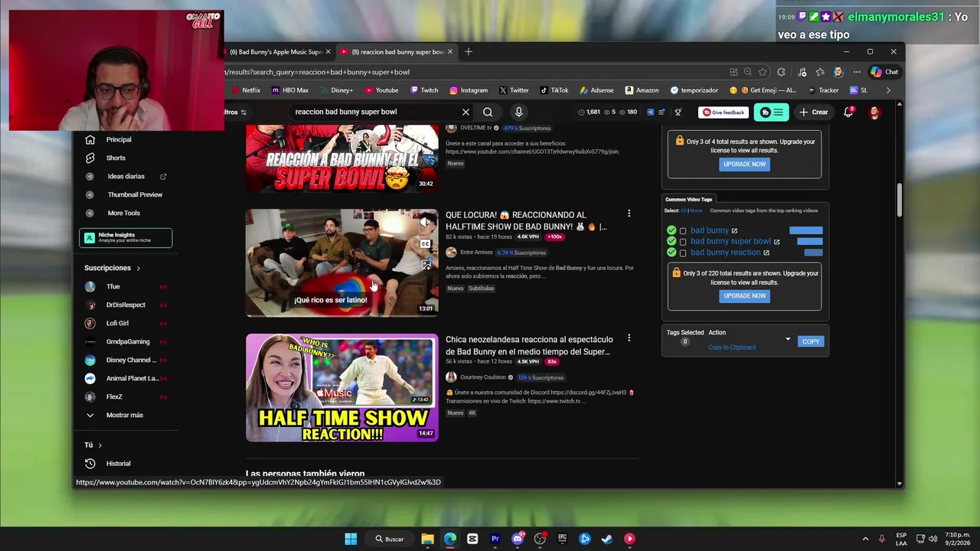Open Netflix bookmark

click(x=245, y=90)
